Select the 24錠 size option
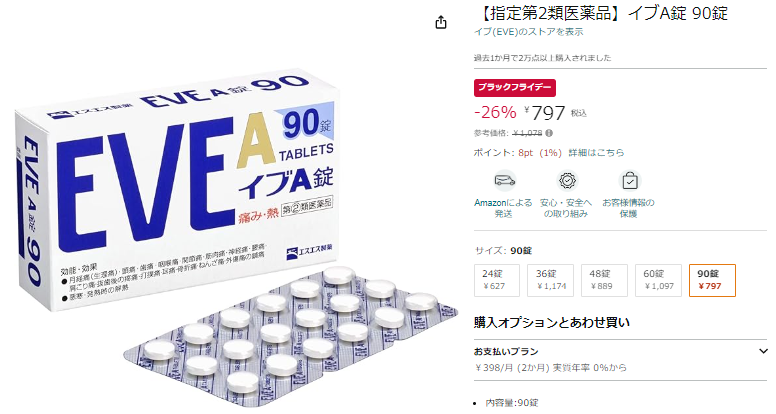Screen dimensions: 776x414 (497, 280)
